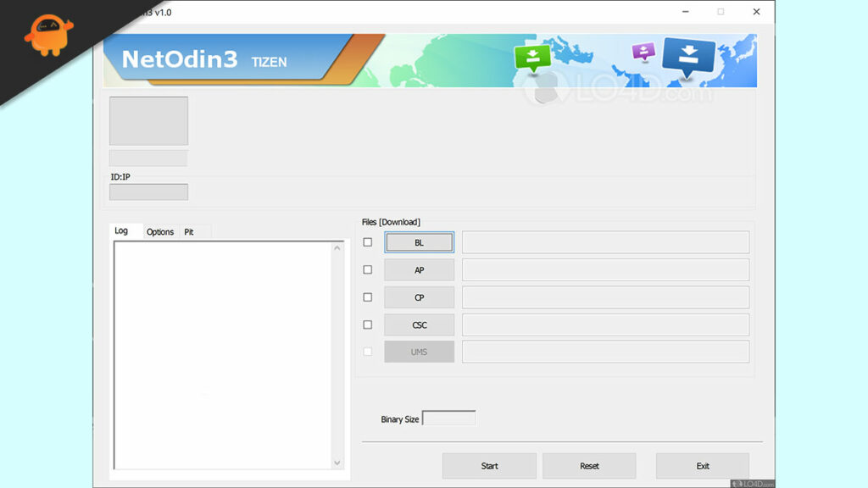The height and width of the screenshot is (488, 868).
Task: Click the green download status balloon icon
Action: (x=534, y=58)
